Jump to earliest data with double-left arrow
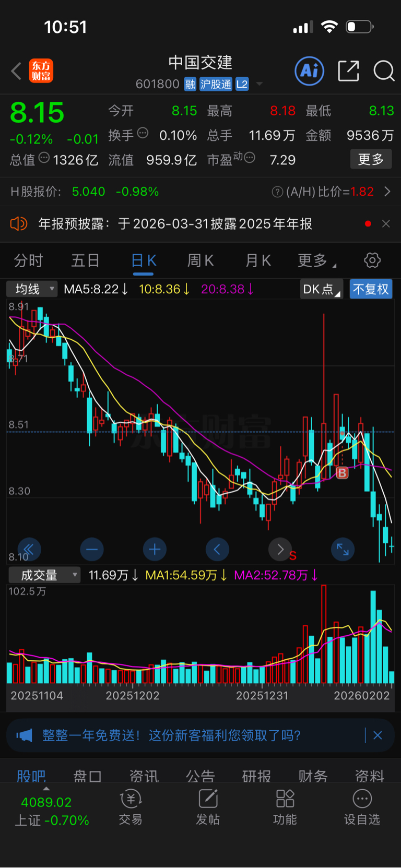The width and height of the screenshot is (401, 868). click(29, 549)
